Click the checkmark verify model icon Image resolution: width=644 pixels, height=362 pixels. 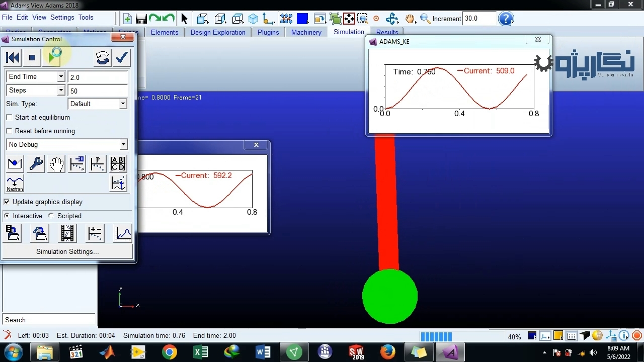coord(122,58)
